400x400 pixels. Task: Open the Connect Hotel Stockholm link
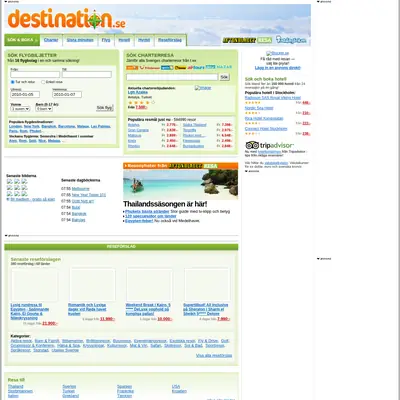[x=266, y=129]
